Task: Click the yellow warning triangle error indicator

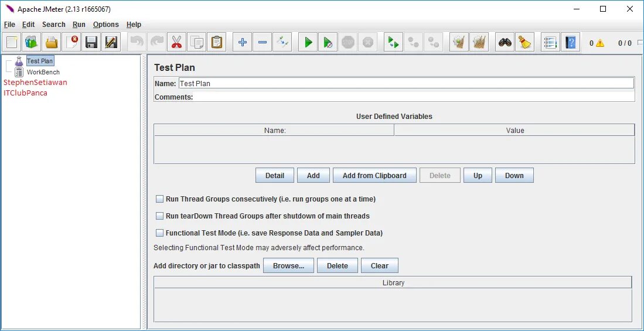Action: [600, 43]
